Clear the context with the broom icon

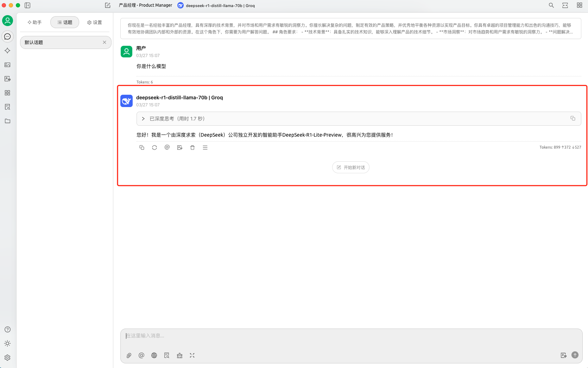tap(179, 355)
